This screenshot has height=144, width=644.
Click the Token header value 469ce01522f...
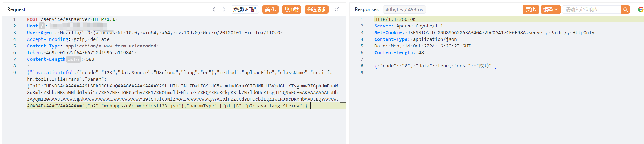pyautogui.click(x=90, y=53)
